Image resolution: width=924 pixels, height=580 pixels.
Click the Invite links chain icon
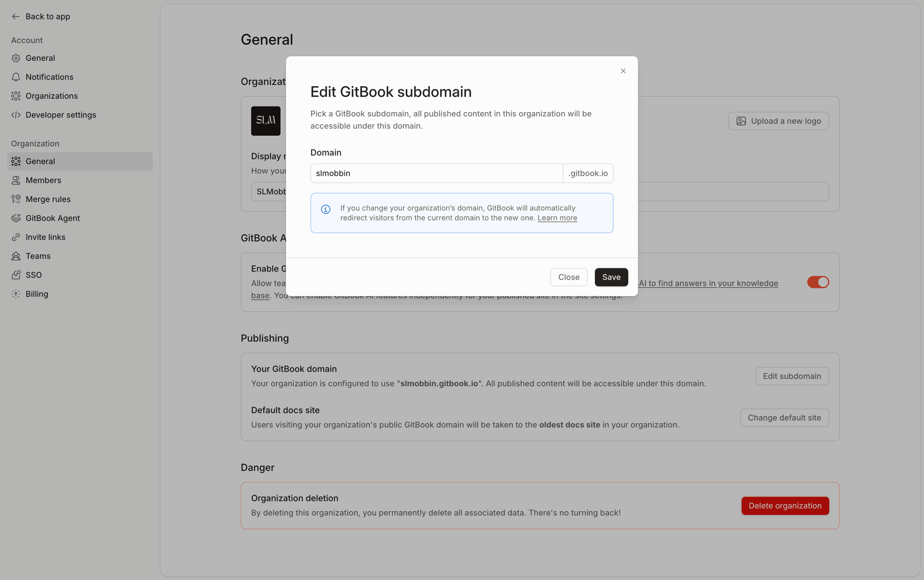(16, 237)
